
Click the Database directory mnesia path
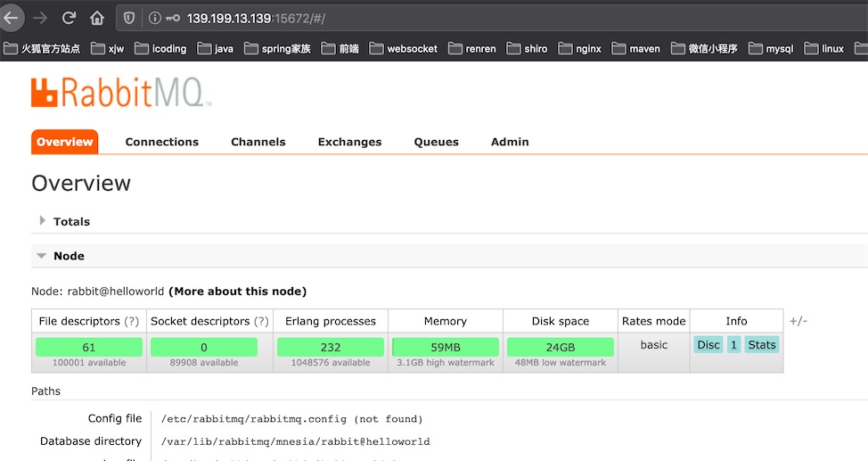[295, 441]
